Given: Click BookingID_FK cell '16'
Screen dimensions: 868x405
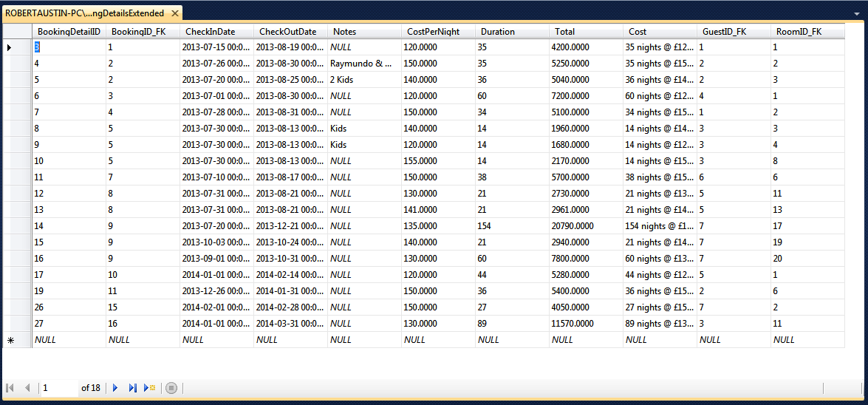Looking at the screenshot, I should coord(143,324).
